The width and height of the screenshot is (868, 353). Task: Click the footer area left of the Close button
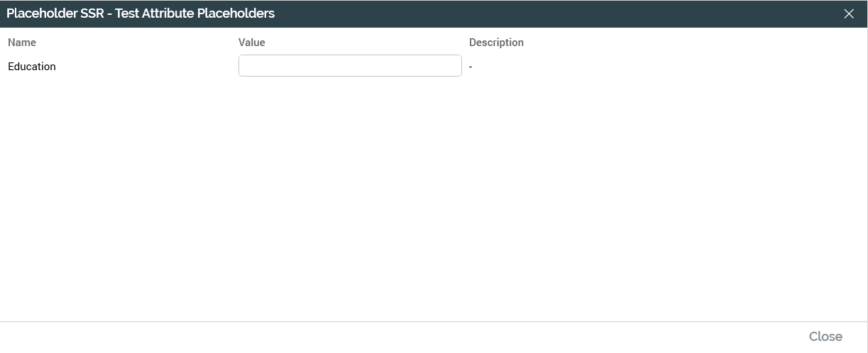point(426,337)
